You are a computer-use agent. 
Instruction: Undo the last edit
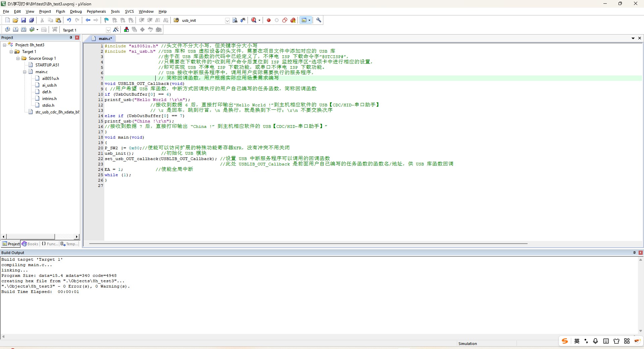pyautogui.click(x=69, y=20)
